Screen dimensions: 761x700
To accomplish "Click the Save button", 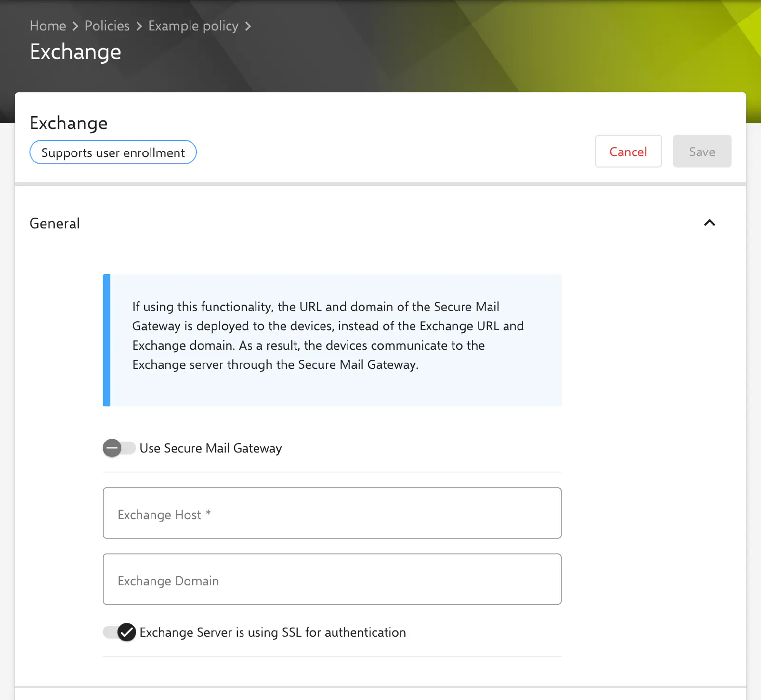I will (x=702, y=151).
